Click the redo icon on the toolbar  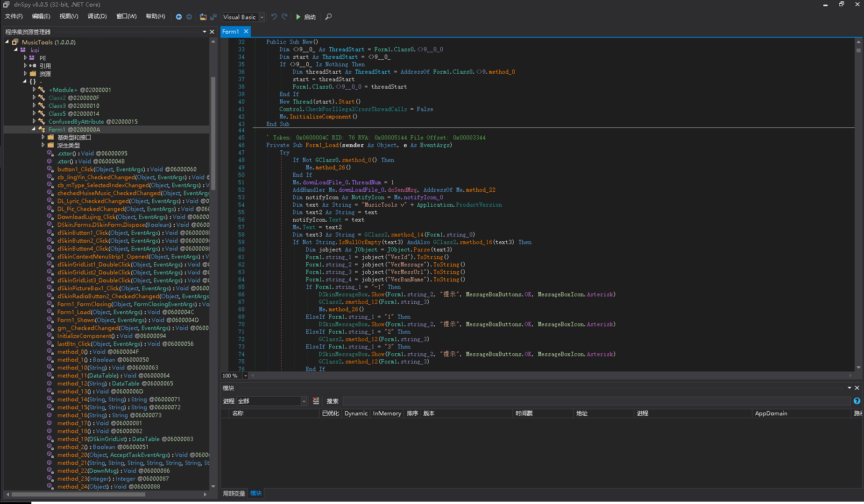coord(284,17)
